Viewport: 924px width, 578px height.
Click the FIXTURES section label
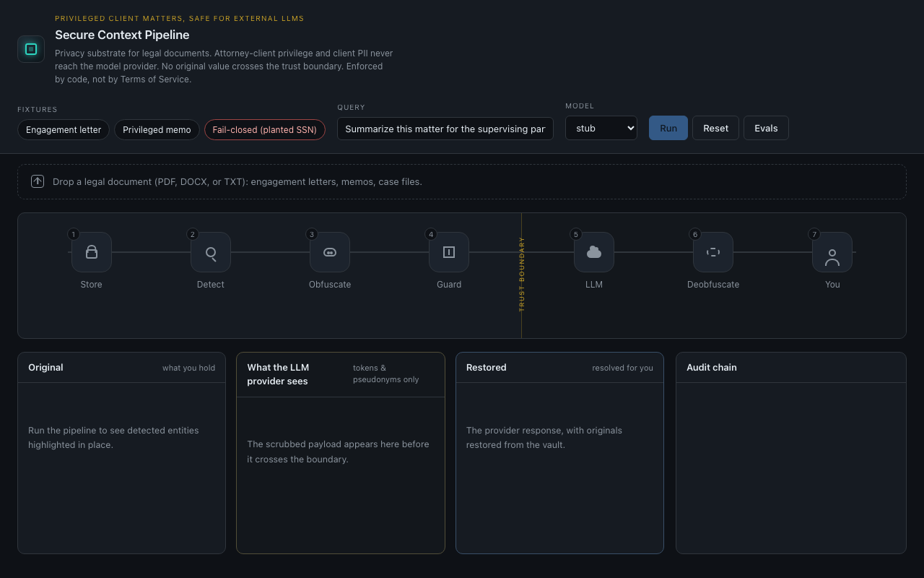coord(38,110)
